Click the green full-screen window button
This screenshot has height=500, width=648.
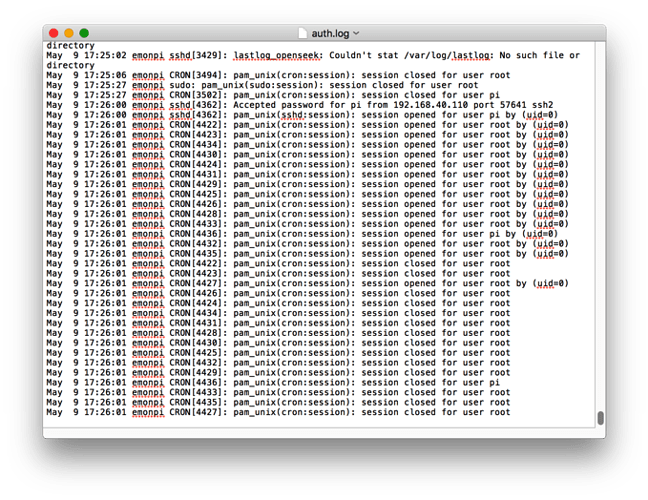click(84, 33)
